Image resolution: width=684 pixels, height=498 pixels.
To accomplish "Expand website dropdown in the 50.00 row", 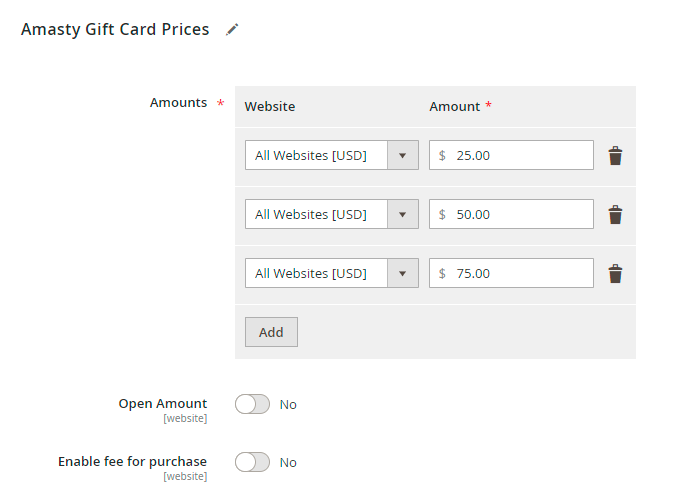I will point(331,215).
